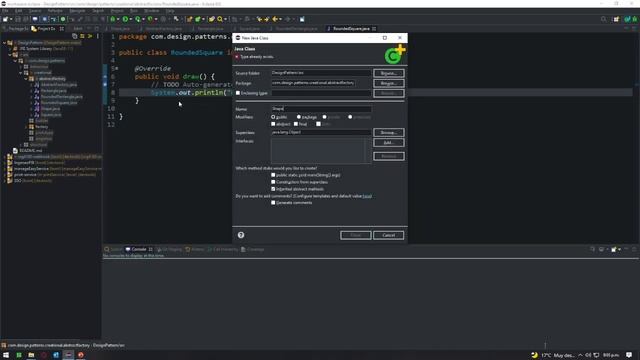Open Project Explorer view menu dots
This screenshot has height=360, width=640.
[98, 36]
